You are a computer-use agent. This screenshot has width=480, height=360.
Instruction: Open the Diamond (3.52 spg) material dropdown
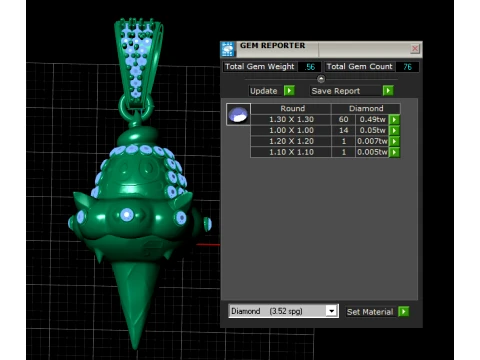331,311
